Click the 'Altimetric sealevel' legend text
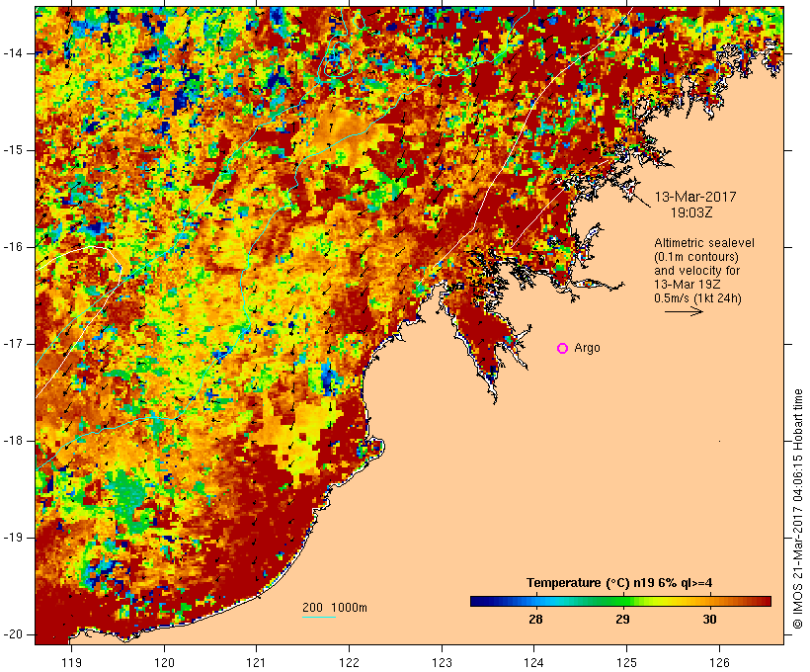Image resolution: width=810 pixels, height=672 pixels. tap(704, 243)
